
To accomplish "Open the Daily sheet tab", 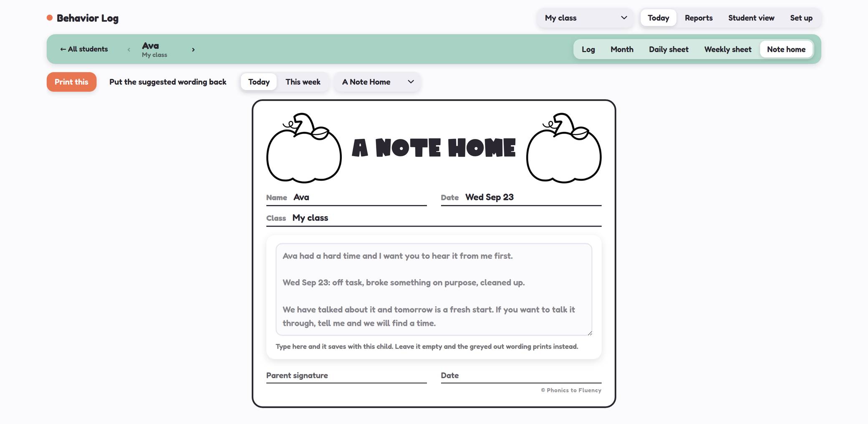I will point(669,49).
